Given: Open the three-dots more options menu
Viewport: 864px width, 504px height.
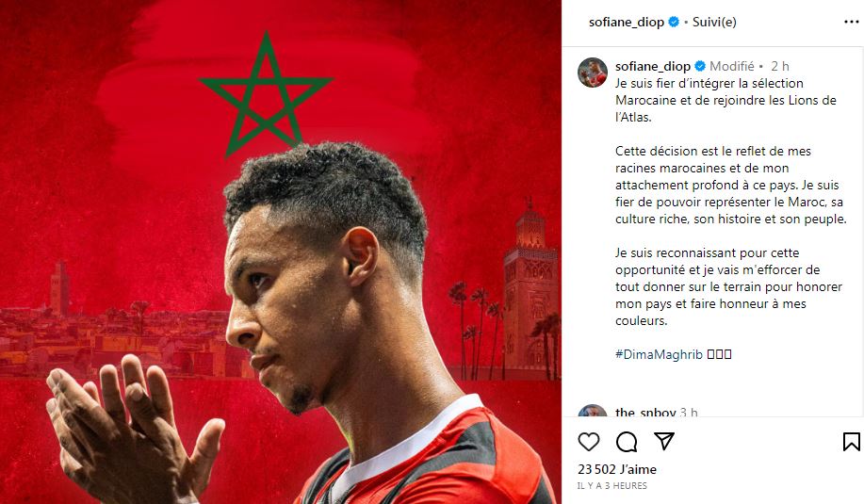Looking at the screenshot, I should pos(852,22).
